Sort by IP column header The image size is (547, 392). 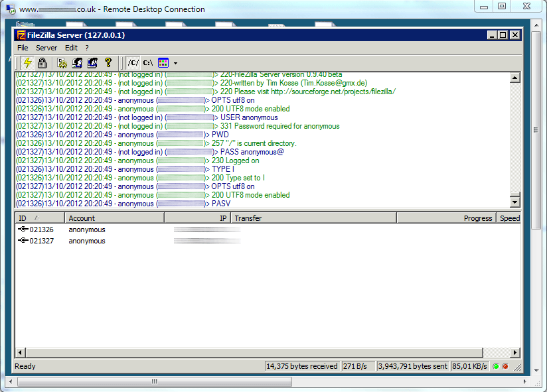click(x=197, y=218)
